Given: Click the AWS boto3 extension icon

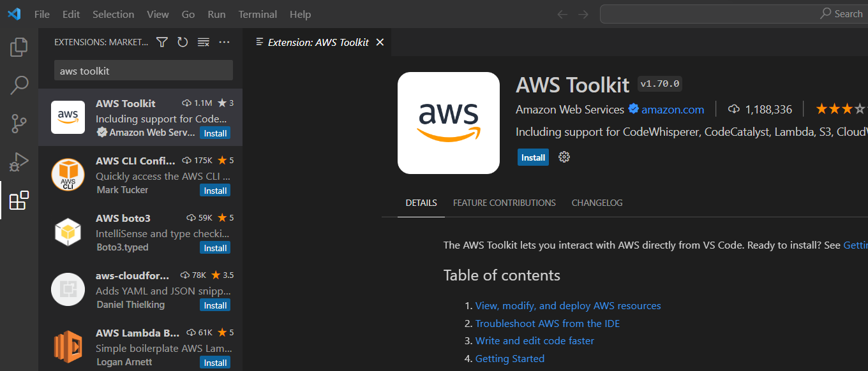Looking at the screenshot, I should click(68, 232).
